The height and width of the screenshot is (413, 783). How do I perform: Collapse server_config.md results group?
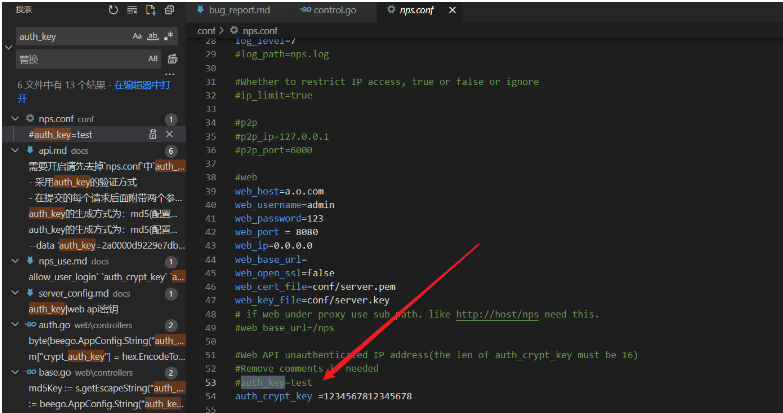point(15,293)
